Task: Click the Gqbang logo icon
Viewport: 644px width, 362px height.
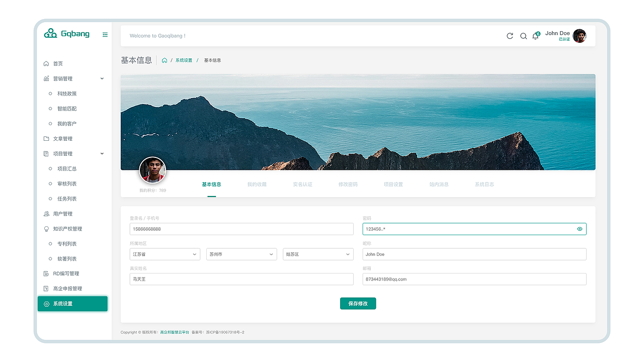Action: point(50,34)
